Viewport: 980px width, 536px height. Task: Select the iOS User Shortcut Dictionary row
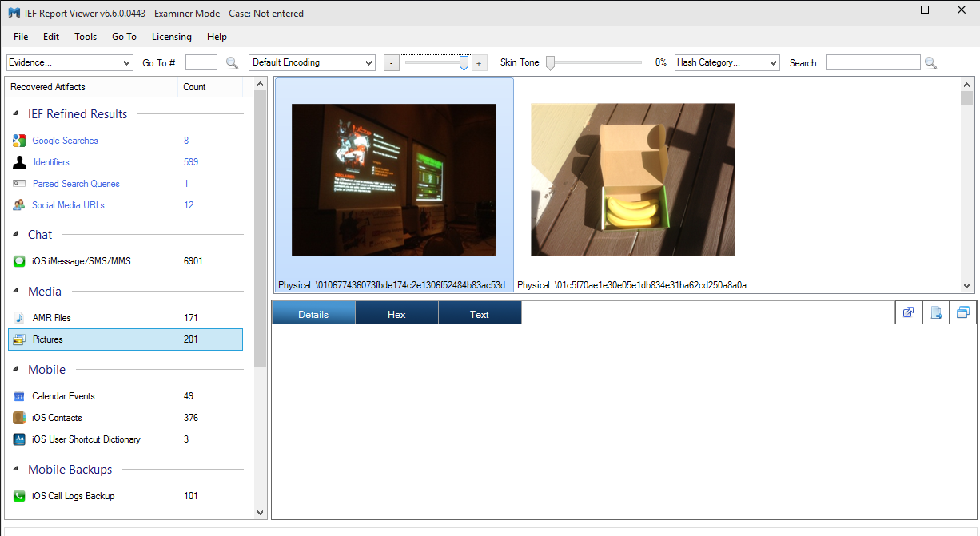pos(125,439)
